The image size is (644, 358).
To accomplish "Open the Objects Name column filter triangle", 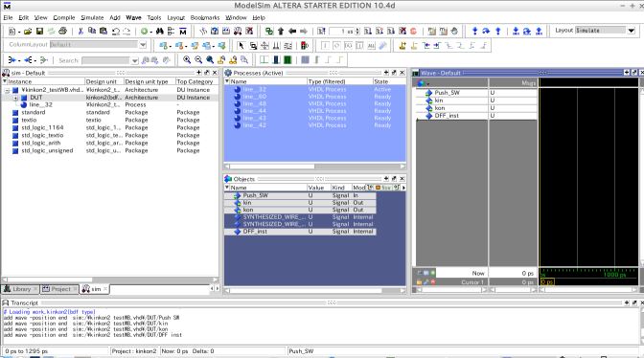I will (227, 188).
